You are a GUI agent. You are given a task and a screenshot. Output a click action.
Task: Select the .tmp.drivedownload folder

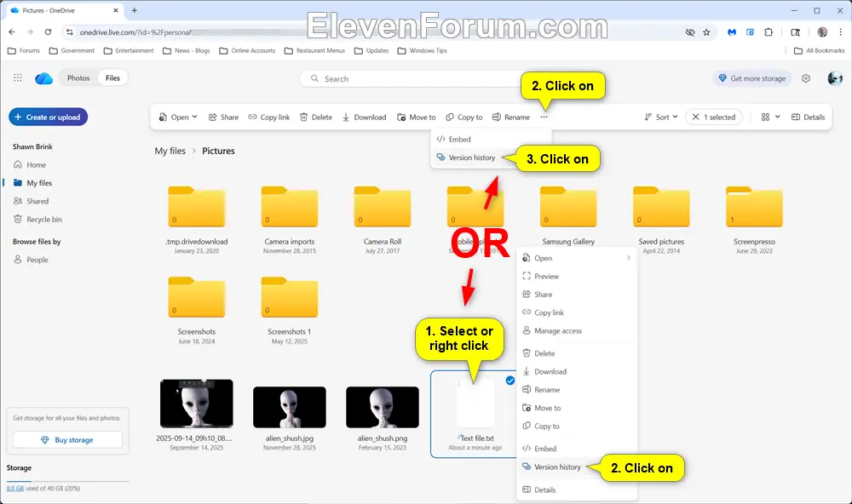pyautogui.click(x=197, y=207)
